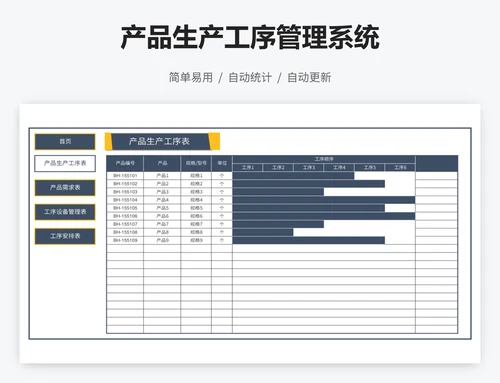Select the 工序2 column header

[278, 167]
